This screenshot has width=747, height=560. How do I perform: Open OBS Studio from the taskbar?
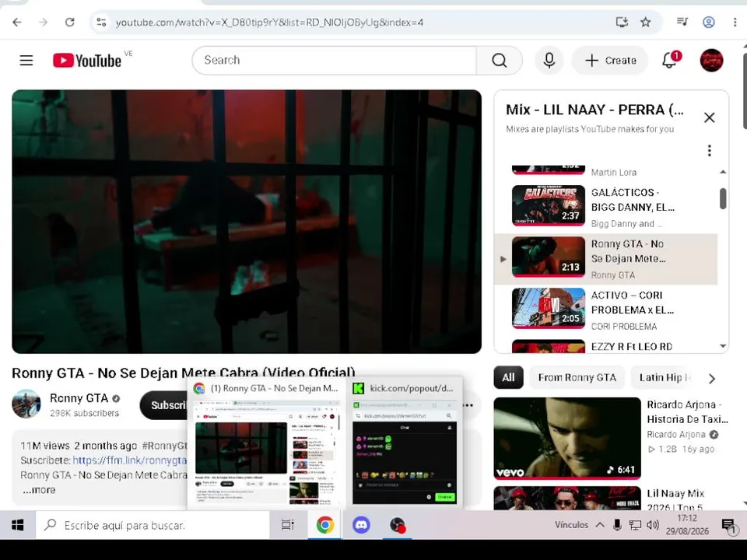[x=398, y=525]
